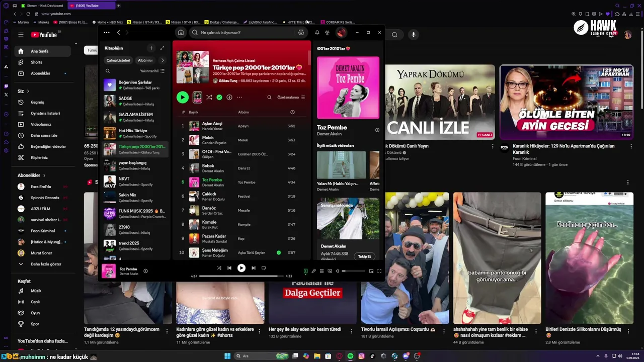This screenshot has height=362, width=644.
Task: Open lyrics microphone icon in player
Action: 313,271
